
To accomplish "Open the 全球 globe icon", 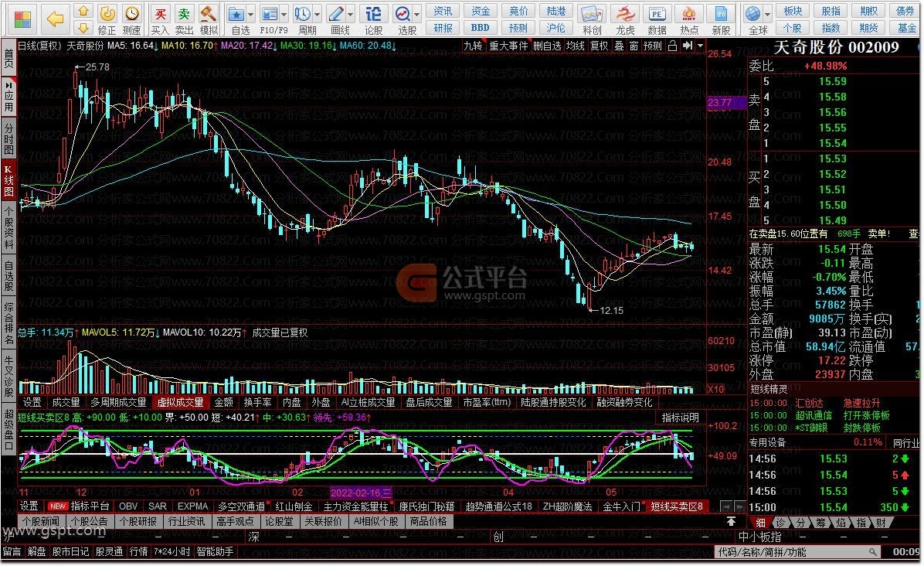I will pos(752,14).
